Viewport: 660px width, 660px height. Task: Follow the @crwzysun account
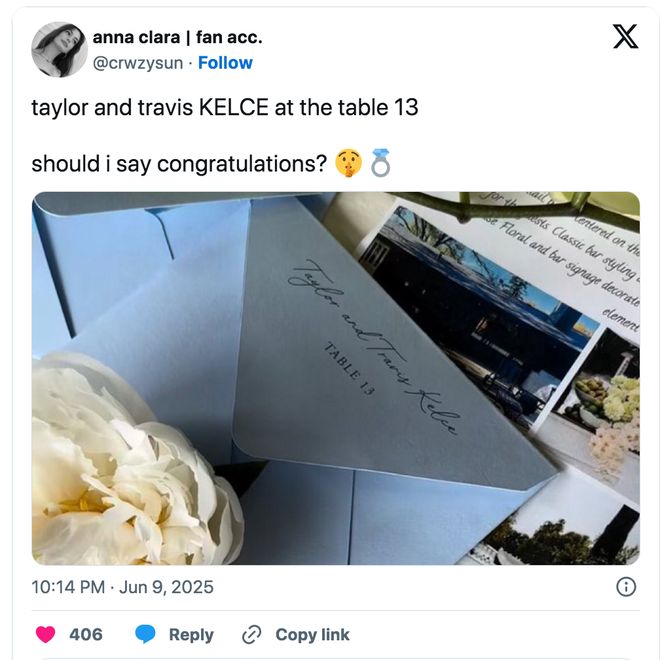(x=225, y=63)
